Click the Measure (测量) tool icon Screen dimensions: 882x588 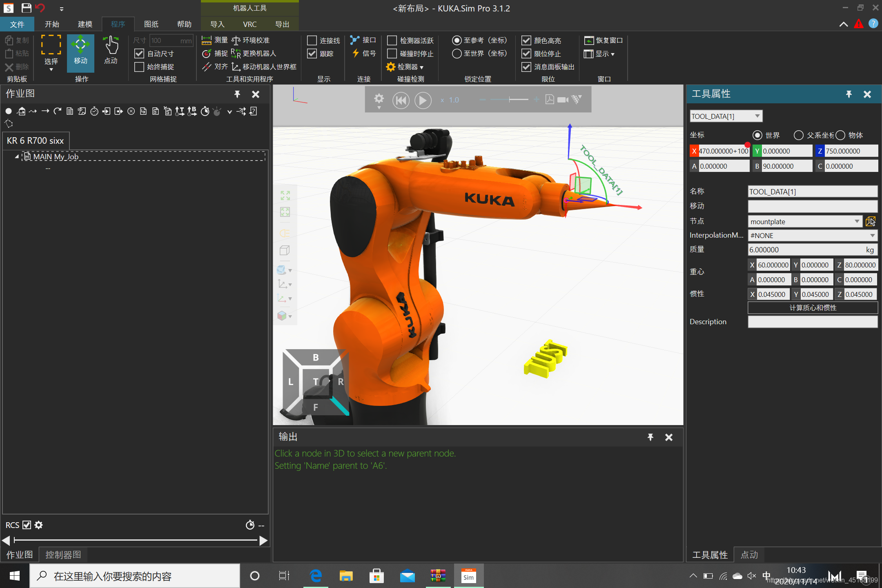(207, 40)
